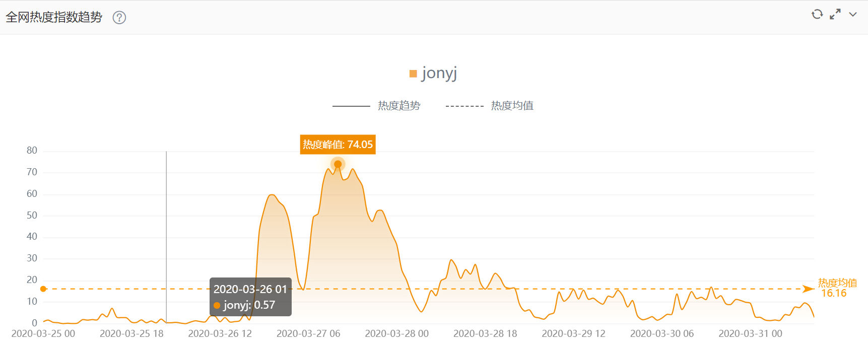Toggle the 热度均值 dashed line legend
This screenshot has width=868, height=349.
coord(490,106)
